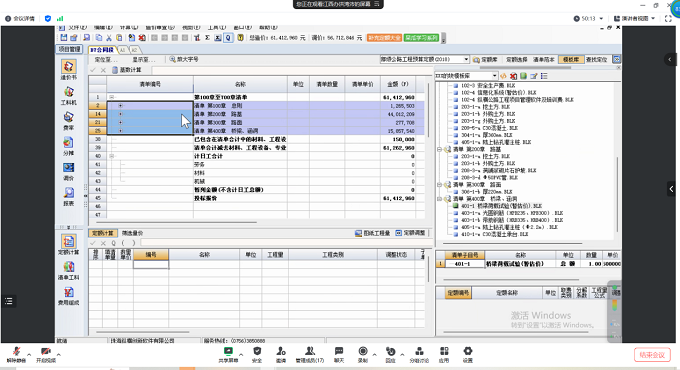Collapse the 清单 第400章 tree folder
The image size is (680, 370).
[x=440, y=199]
